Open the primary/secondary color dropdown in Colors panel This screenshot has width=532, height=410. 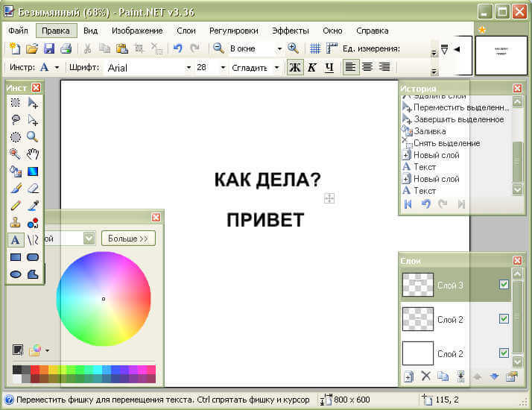[89, 239]
